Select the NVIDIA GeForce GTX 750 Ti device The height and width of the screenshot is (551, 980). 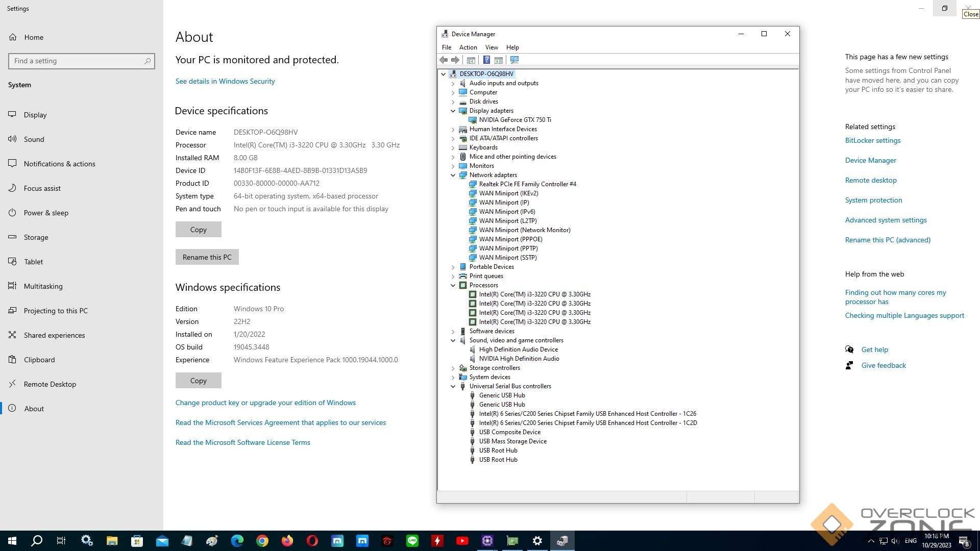514,120
